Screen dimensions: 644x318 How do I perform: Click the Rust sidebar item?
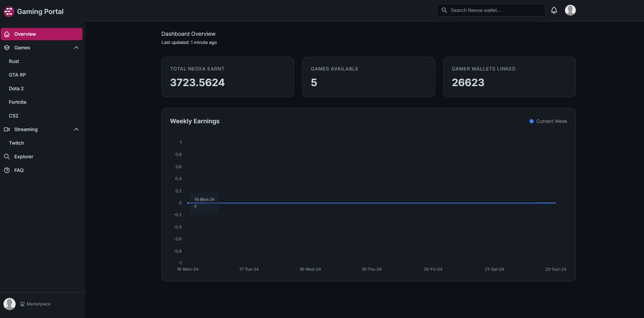14,60
